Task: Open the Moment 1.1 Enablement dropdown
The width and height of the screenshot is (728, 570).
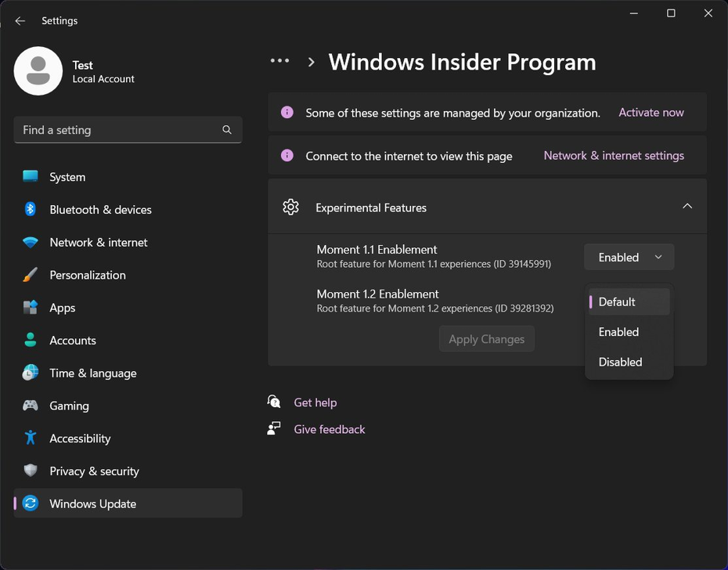Action: tap(629, 257)
